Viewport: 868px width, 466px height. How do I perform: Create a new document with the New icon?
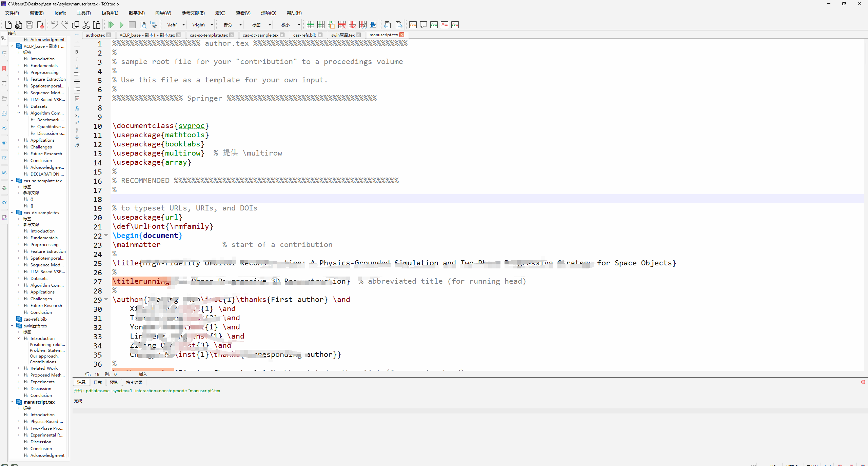[x=8, y=25]
